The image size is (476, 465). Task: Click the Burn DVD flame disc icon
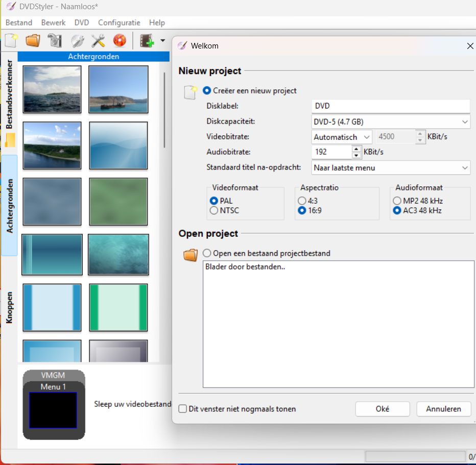click(x=120, y=40)
